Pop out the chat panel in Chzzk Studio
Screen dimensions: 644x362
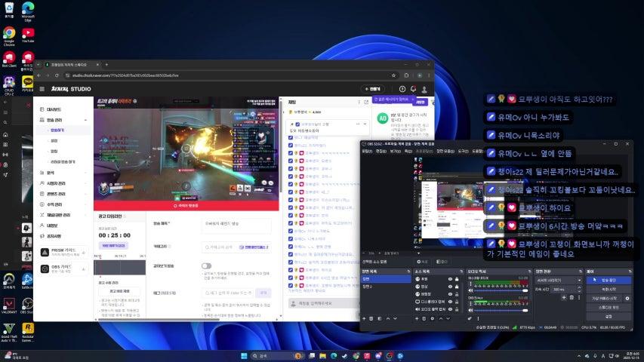click(366, 102)
